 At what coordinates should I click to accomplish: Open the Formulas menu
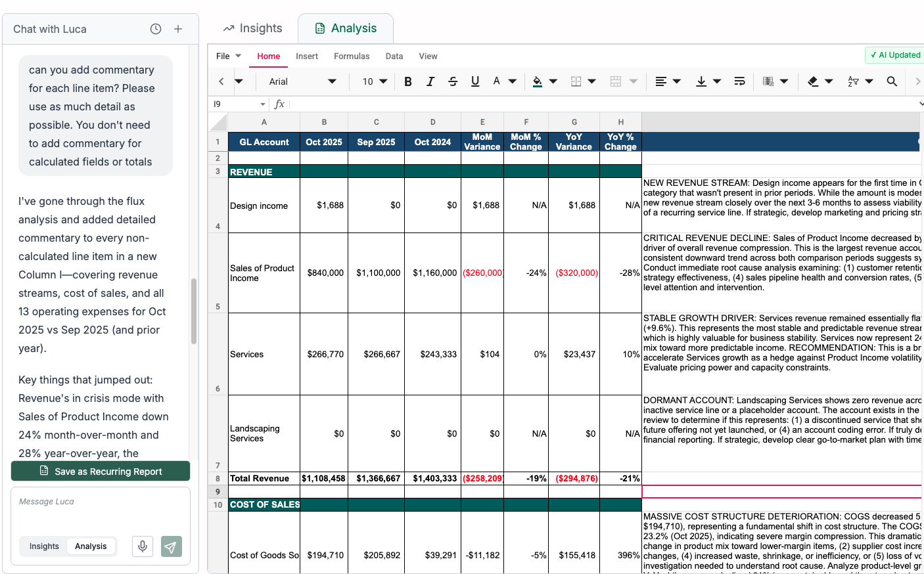pos(352,56)
